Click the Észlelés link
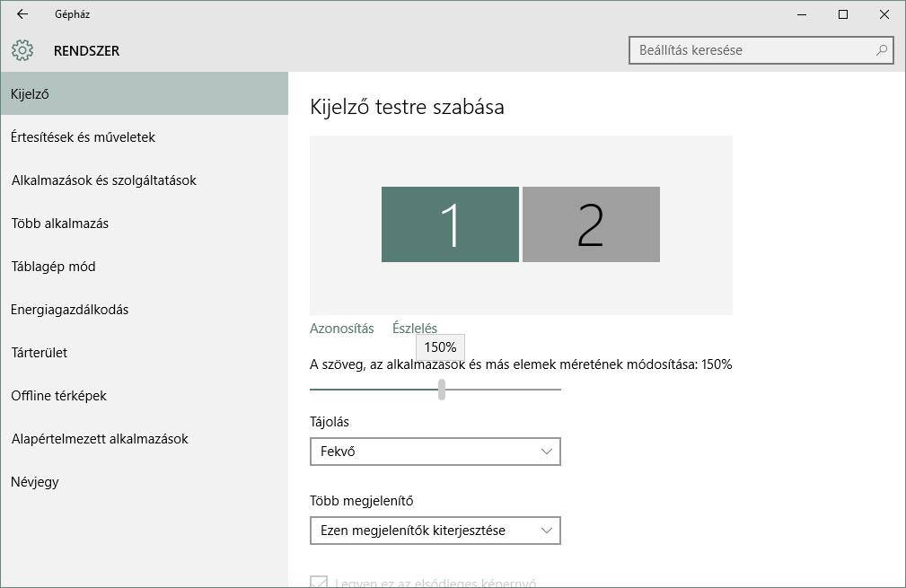 [x=415, y=329]
